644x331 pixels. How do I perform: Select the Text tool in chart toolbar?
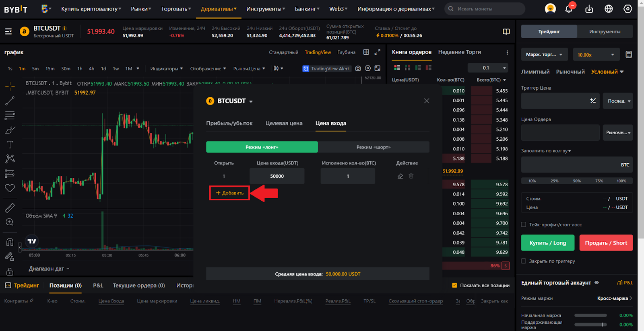(10, 144)
